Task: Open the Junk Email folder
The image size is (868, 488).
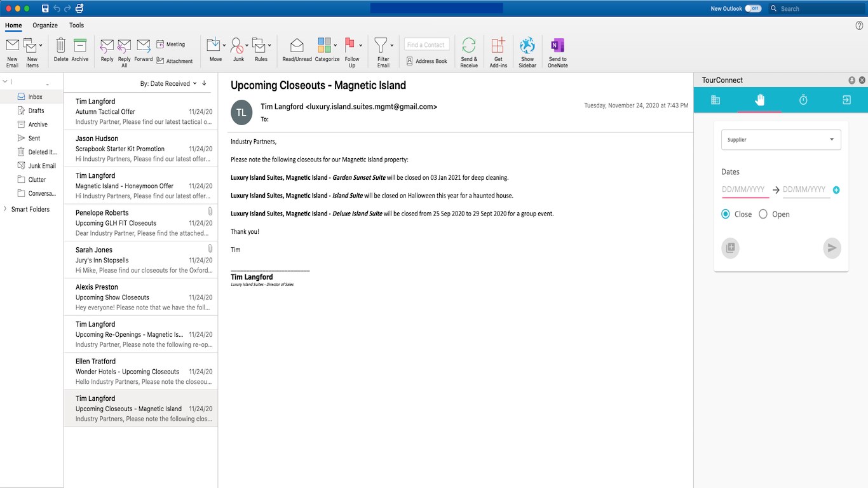Action: (x=32, y=166)
